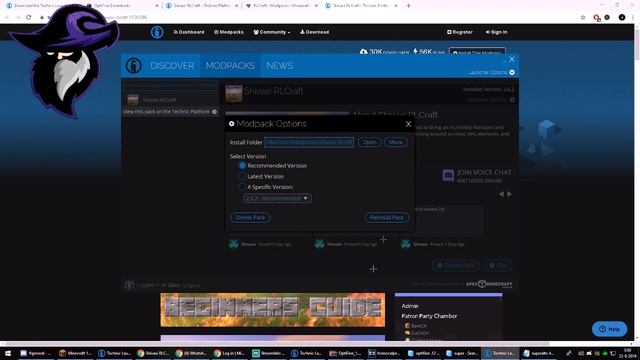Select the Recommended Version radio button

[x=242, y=166]
